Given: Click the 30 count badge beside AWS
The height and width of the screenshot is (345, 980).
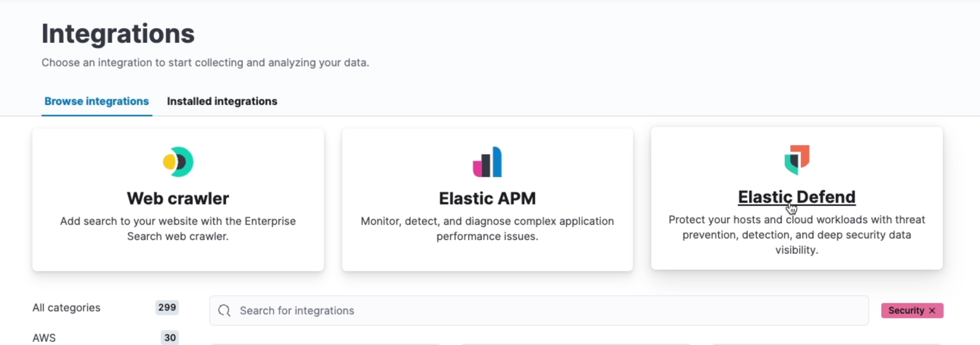Looking at the screenshot, I should pyautogui.click(x=170, y=338).
